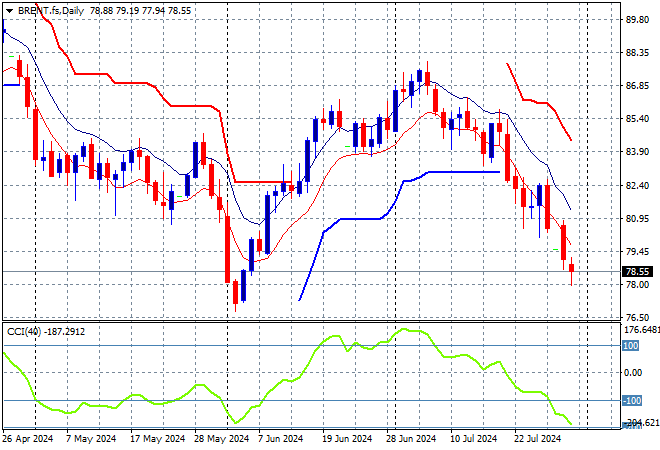
Task: Click the CCI 100 level marker
Action: (630, 346)
